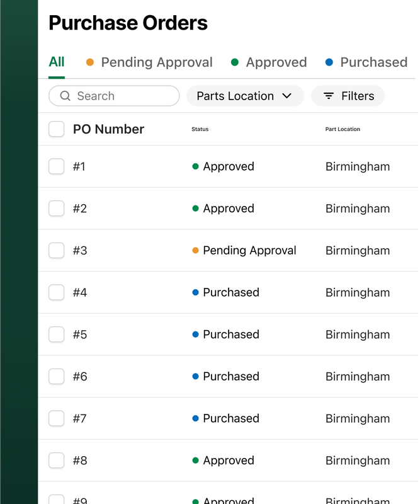Click Pending Approval status of PO #3
The width and height of the screenshot is (420, 504).
244,250
